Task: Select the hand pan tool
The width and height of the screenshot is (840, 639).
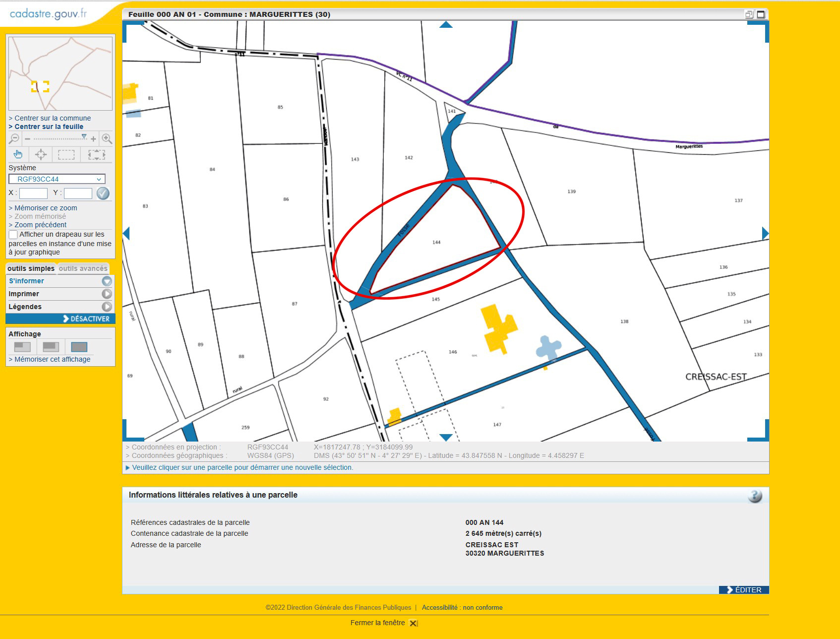Action: click(x=18, y=154)
